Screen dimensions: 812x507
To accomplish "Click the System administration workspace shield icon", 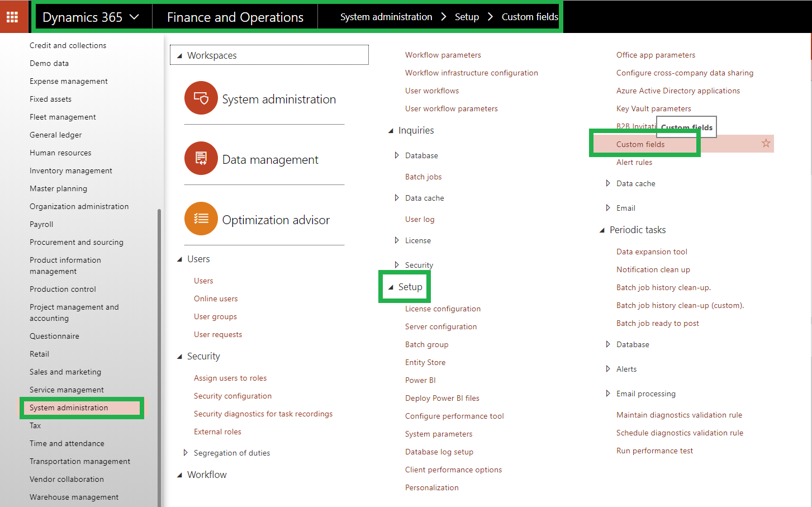I will click(201, 98).
